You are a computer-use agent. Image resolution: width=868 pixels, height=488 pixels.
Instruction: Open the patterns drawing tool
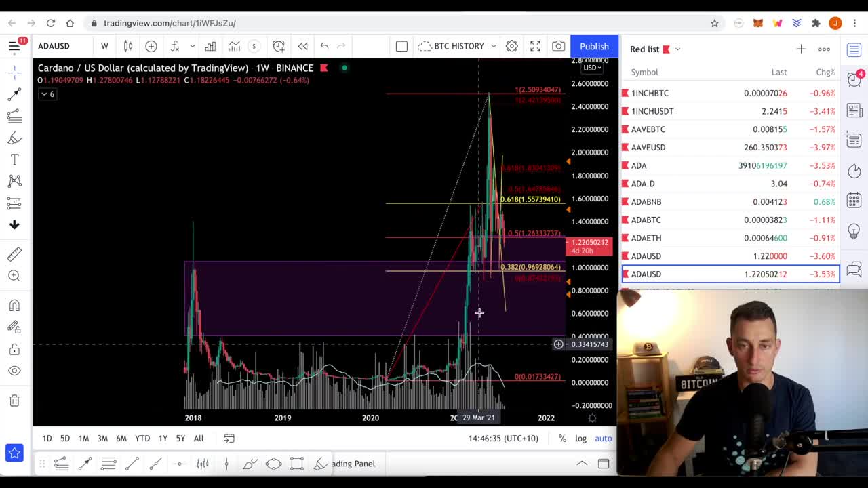[14, 181]
